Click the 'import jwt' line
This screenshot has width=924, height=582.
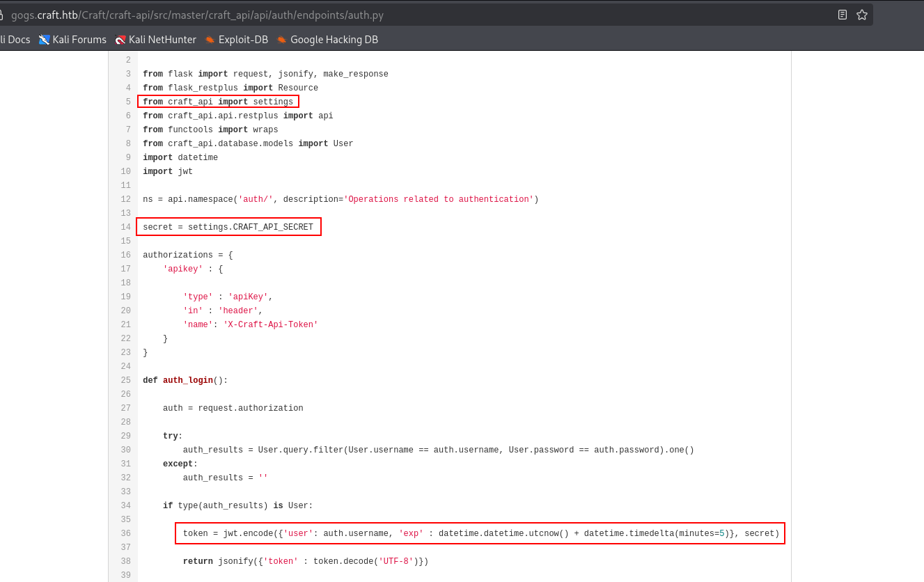click(x=168, y=171)
